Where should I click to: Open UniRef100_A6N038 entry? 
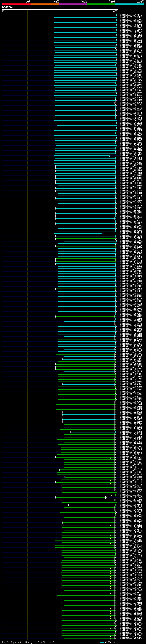(131, 125)
